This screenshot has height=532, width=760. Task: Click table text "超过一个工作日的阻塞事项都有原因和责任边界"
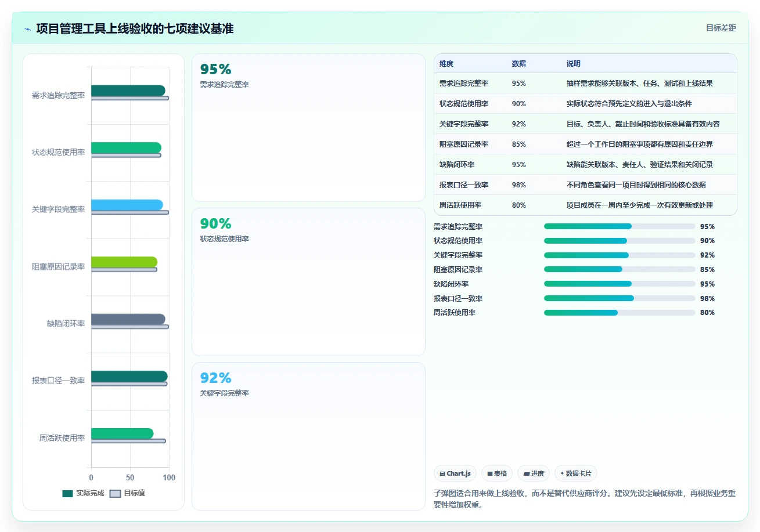639,144
